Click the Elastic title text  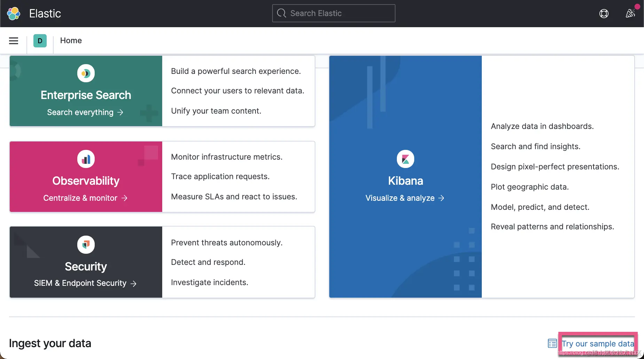45,14
